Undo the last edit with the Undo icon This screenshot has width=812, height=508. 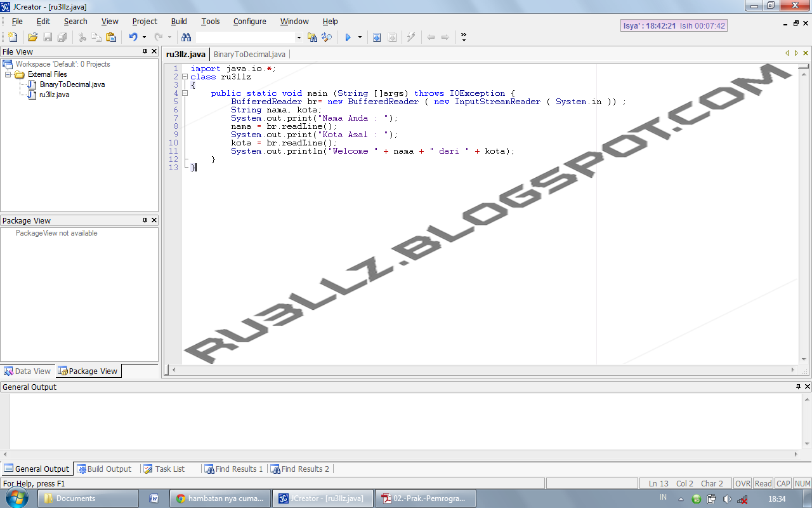[133, 37]
